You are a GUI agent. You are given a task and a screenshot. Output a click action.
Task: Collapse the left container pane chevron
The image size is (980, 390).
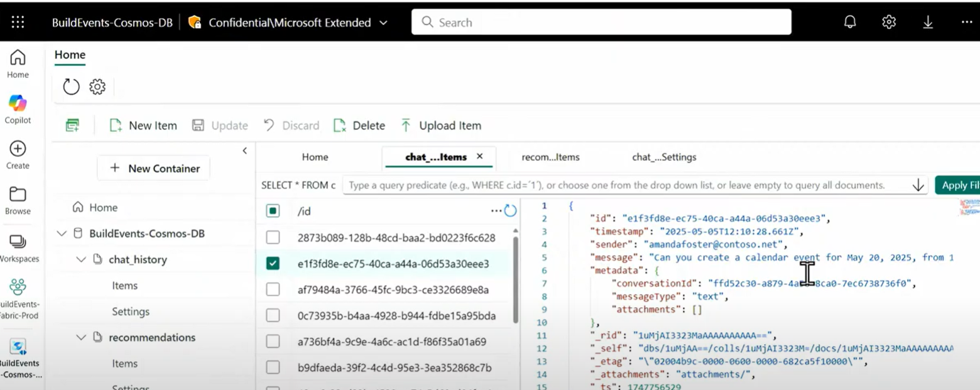[x=245, y=151]
